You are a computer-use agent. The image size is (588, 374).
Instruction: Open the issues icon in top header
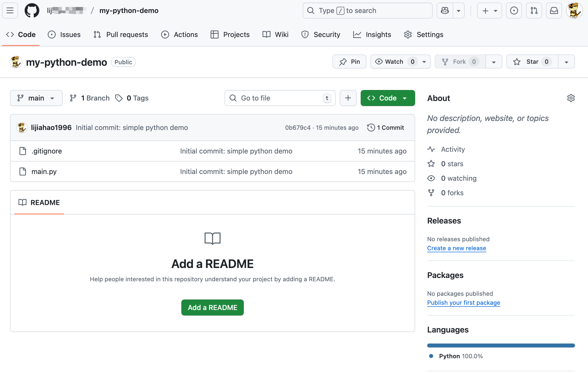tap(514, 10)
